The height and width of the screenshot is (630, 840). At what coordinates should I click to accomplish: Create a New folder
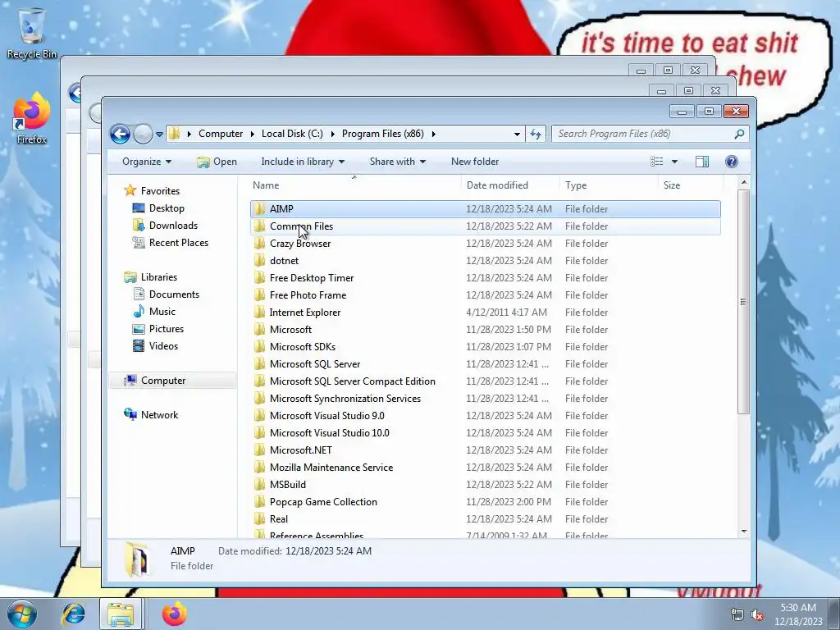click(x=475, y=162)
